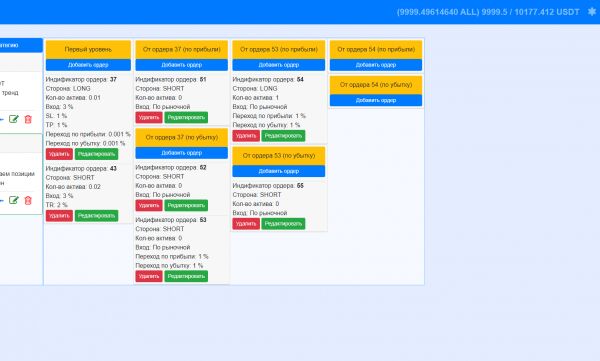Click Индификатор ордера: 52 line
This screenshot has width=600, height=361.
pos(171,167)
